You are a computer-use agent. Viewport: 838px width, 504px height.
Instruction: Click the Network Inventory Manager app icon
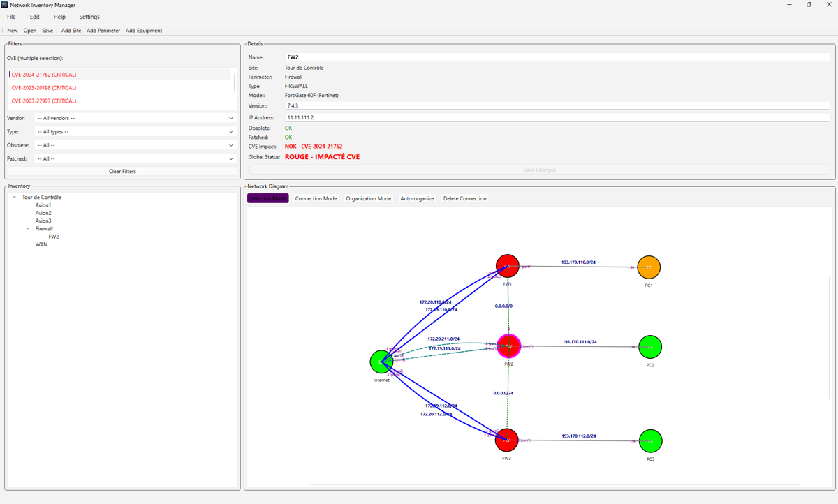coord(5,5)
